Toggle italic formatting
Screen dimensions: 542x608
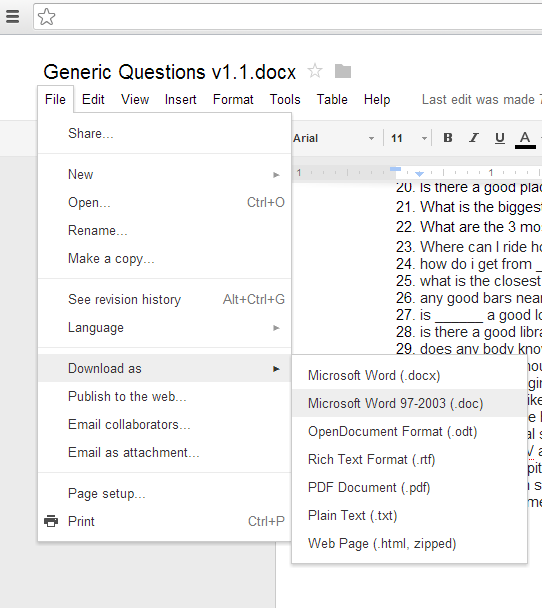[473, 138]
